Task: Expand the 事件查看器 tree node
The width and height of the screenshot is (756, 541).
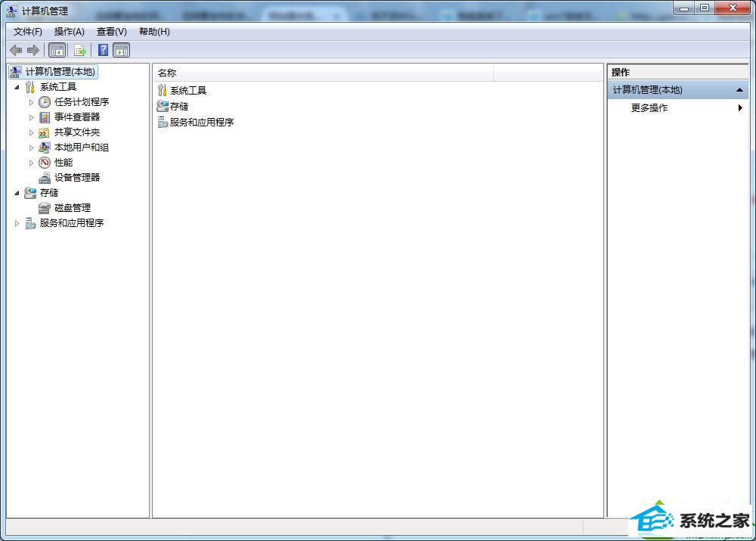Action: point(31,117)
